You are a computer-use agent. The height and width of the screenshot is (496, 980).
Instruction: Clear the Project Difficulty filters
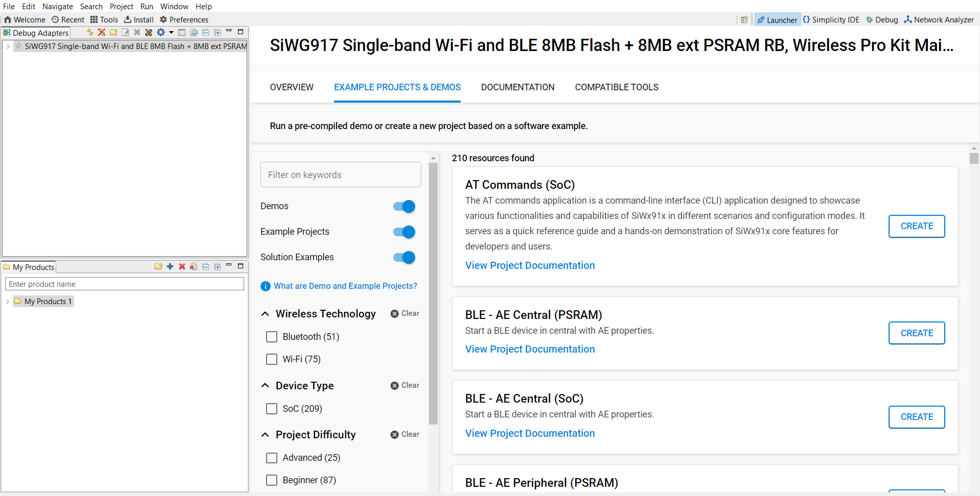pyautogui.click(x=405, y=434)
